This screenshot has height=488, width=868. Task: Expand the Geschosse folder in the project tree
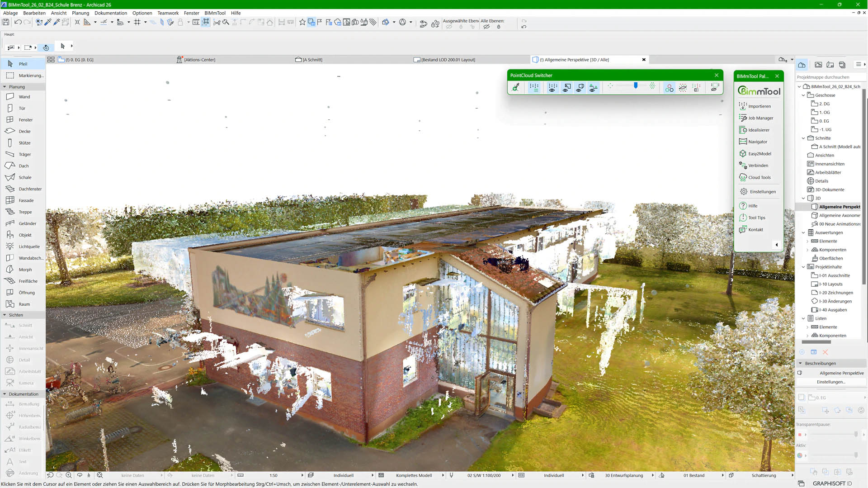(803, 95)
